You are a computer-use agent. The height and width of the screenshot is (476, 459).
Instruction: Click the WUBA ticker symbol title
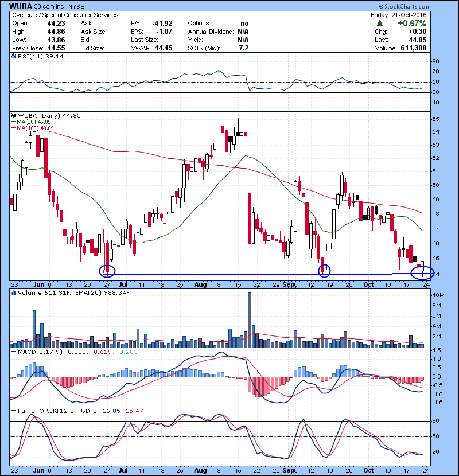click(x=21, y=6)
